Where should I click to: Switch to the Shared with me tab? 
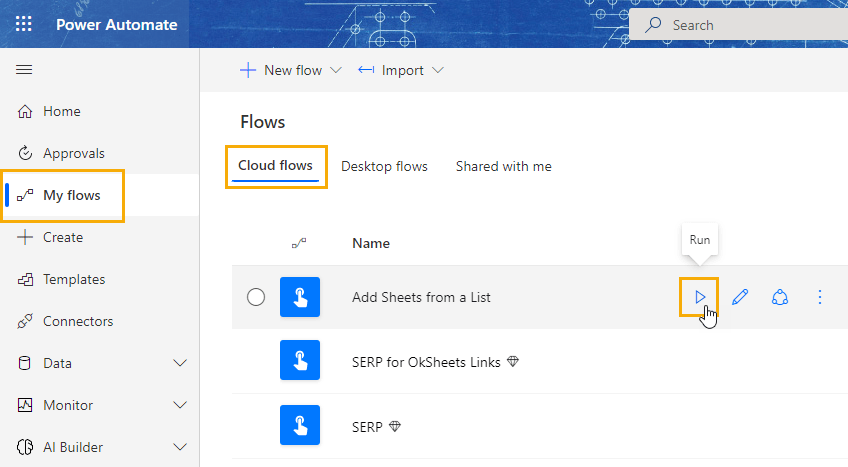coord(504,166)
